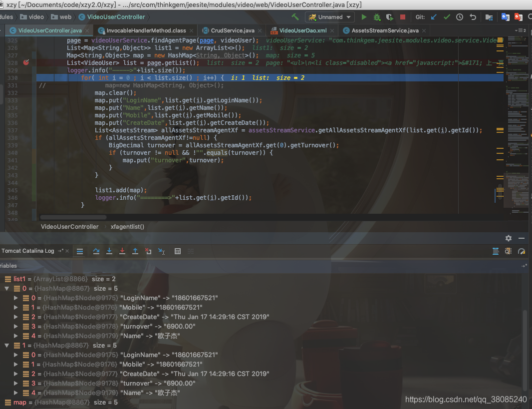
Task: Click the Git revert arrow icon
Action: click(x=473, y=17)
